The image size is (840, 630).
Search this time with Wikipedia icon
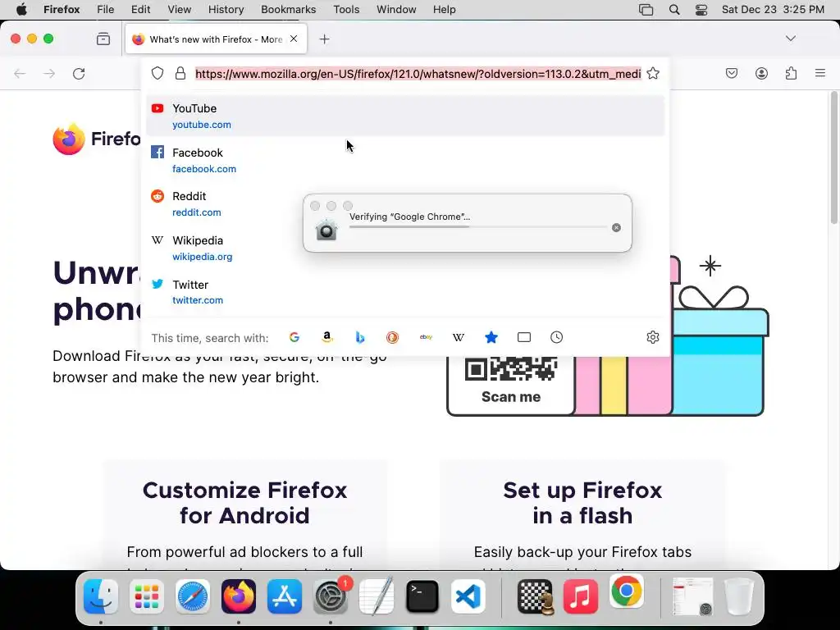point(459,337)
